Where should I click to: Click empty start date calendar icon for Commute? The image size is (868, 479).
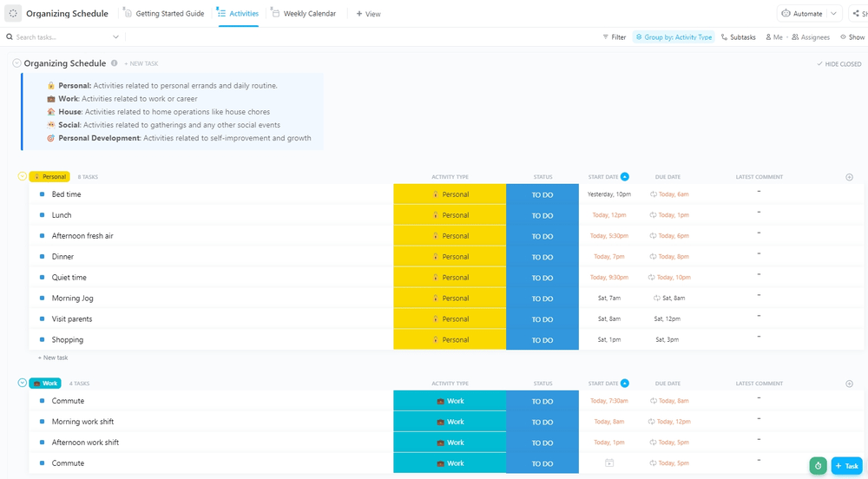pos(609,463)
